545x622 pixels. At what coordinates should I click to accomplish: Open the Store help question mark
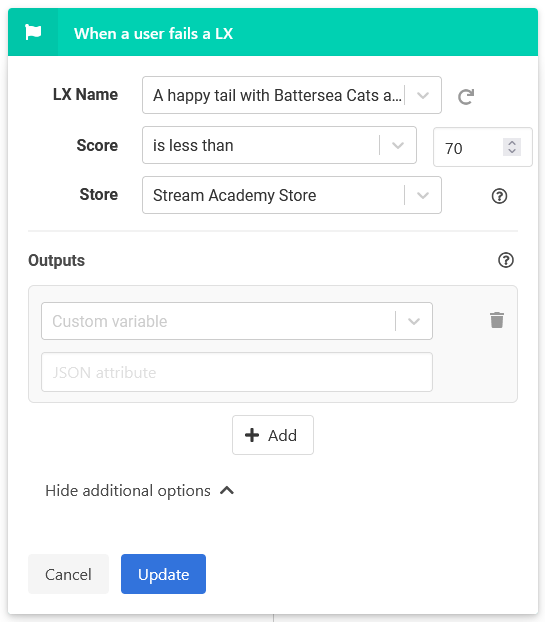[x=499, y=196]
